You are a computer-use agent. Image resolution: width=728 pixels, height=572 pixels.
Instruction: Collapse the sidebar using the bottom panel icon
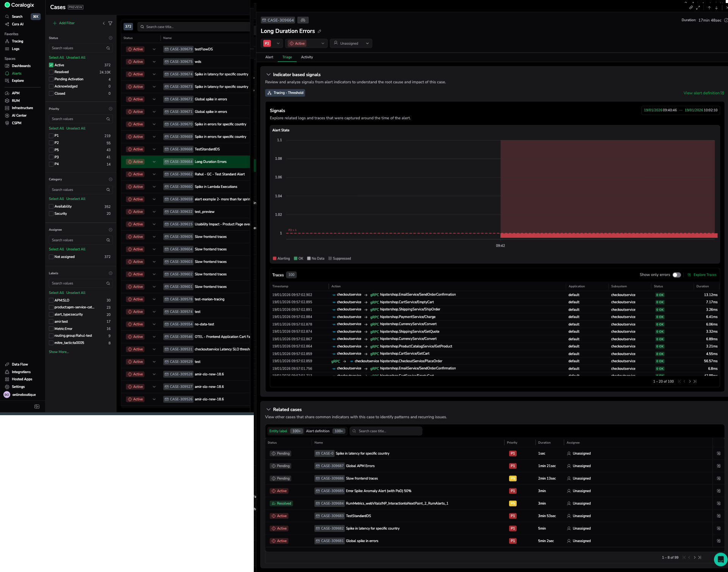click(37, 406)
